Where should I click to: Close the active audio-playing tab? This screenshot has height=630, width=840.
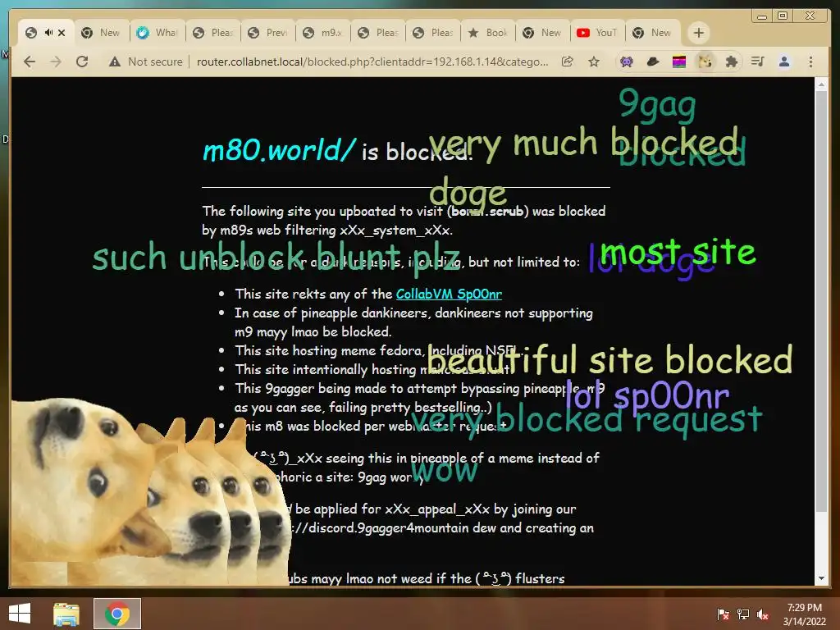[x=62, y=33]
